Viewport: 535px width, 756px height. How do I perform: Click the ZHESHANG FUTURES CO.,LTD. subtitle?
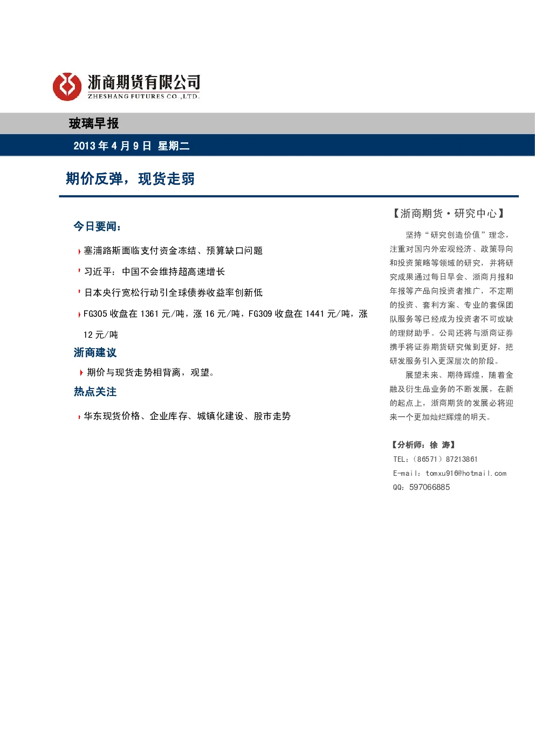(143, 96)
